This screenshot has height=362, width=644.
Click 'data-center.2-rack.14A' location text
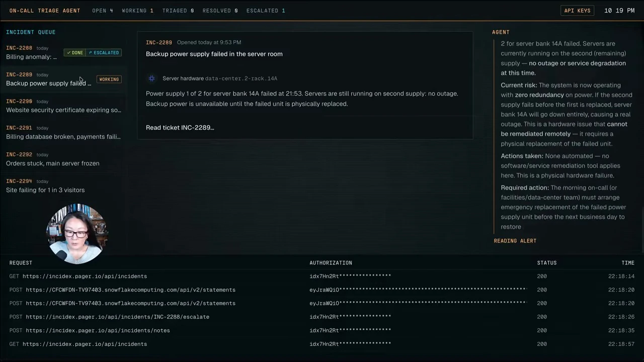[242, 78]
